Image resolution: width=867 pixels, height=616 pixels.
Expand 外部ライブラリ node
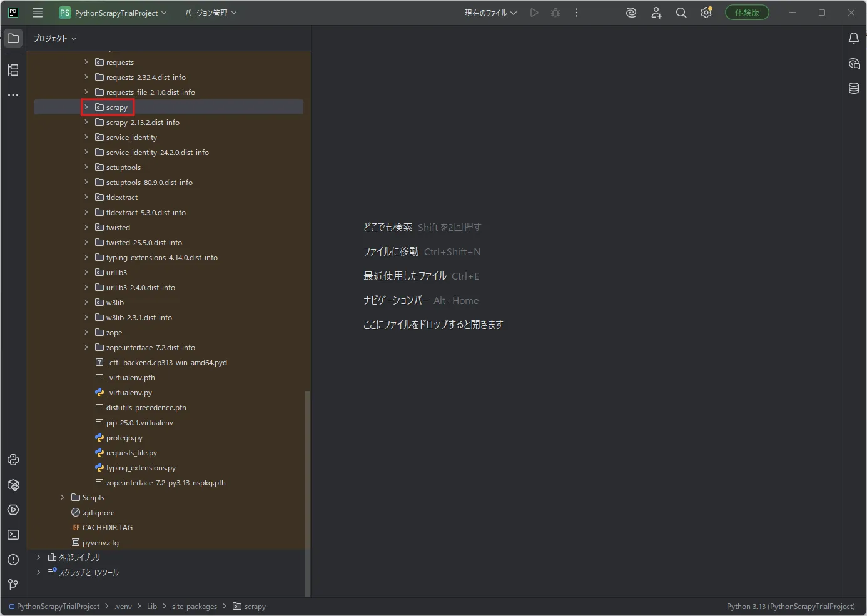[x=39, y=557]
